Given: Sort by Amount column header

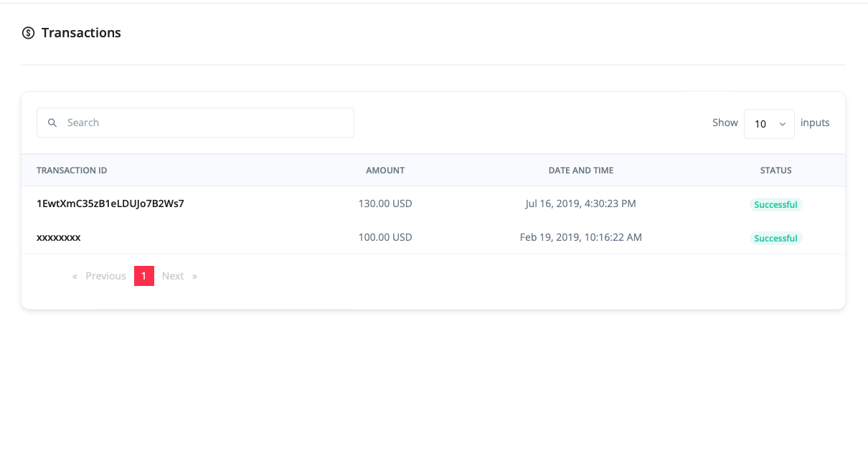Looking at the screenshot, I should click(x=385, y=171).
